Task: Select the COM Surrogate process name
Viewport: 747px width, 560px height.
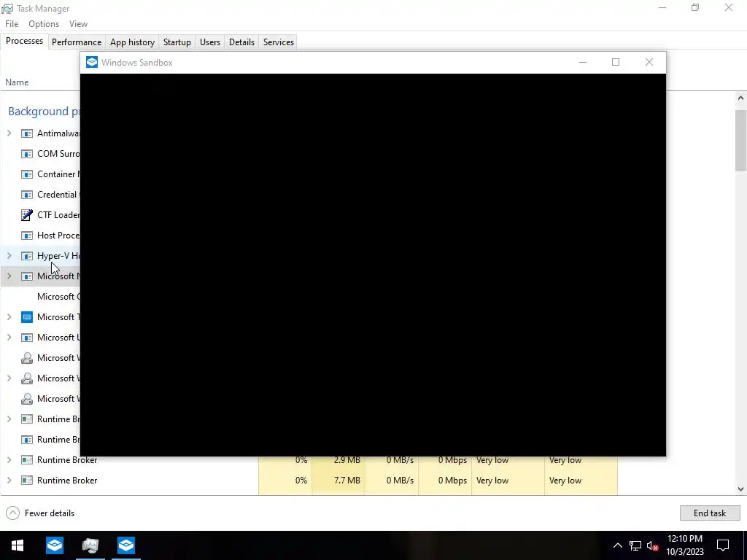Action: pyautogui.click(x=58, y=154)
